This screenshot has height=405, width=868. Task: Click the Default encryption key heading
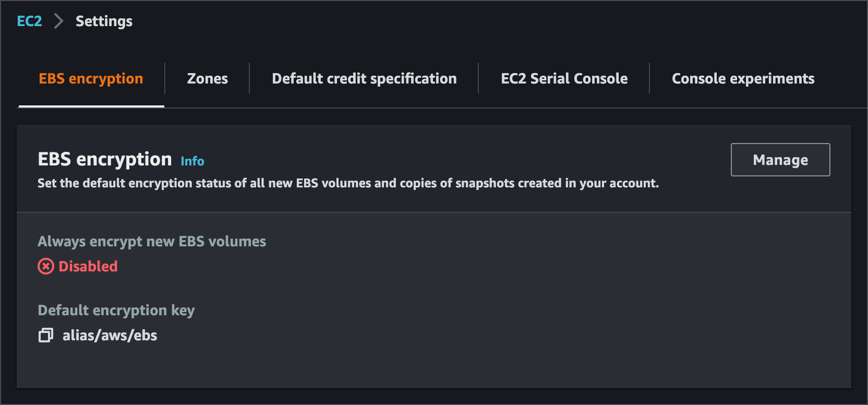pyautogui.click(x=116, y=310)
